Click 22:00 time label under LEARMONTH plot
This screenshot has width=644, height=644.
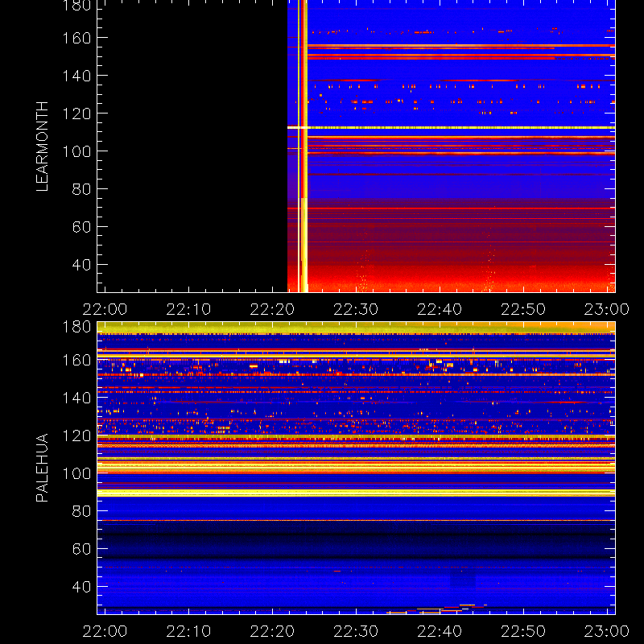pyautogui.click(x=105, y=309)
